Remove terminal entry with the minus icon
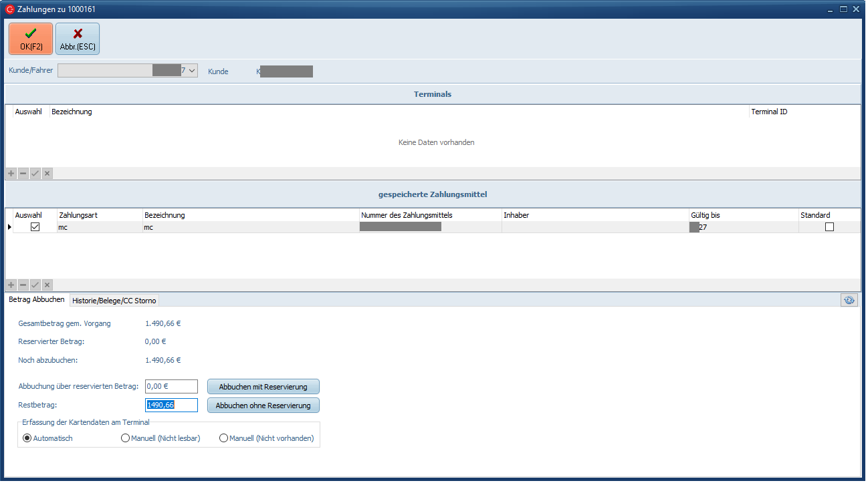 [x=23, y=174]
